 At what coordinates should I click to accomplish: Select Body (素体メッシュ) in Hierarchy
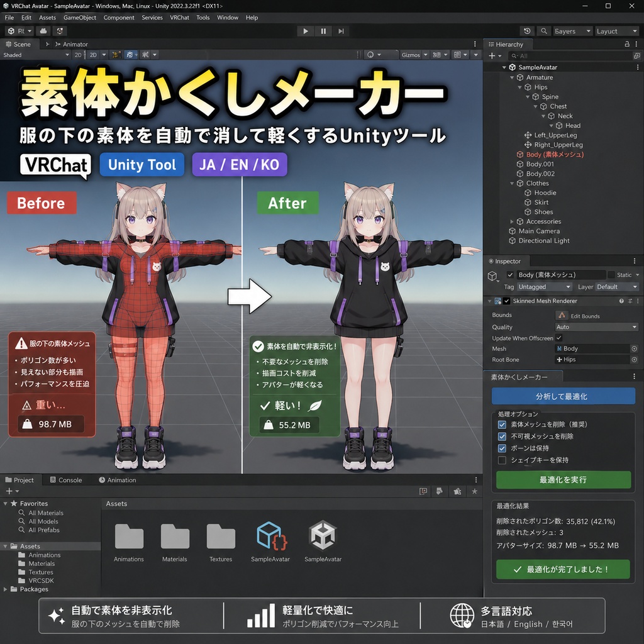point(550,155)
